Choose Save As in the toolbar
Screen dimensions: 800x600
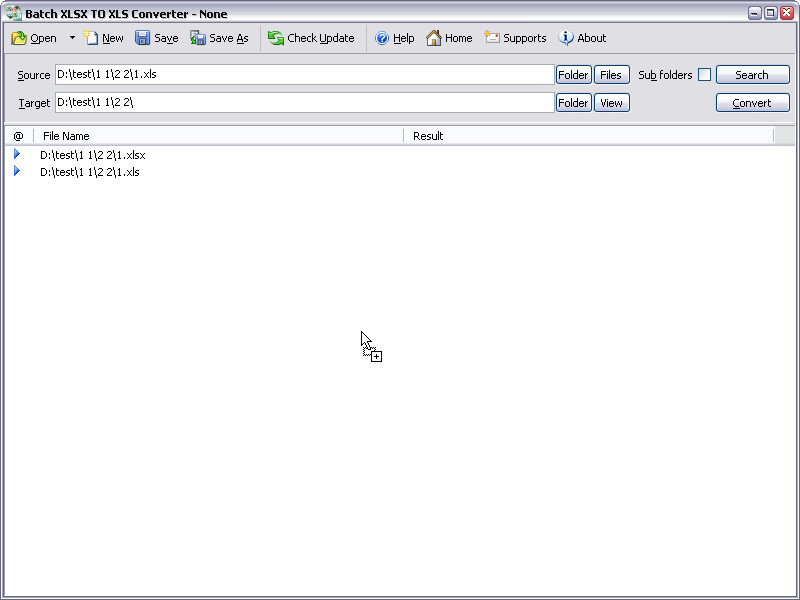point(219,38)
